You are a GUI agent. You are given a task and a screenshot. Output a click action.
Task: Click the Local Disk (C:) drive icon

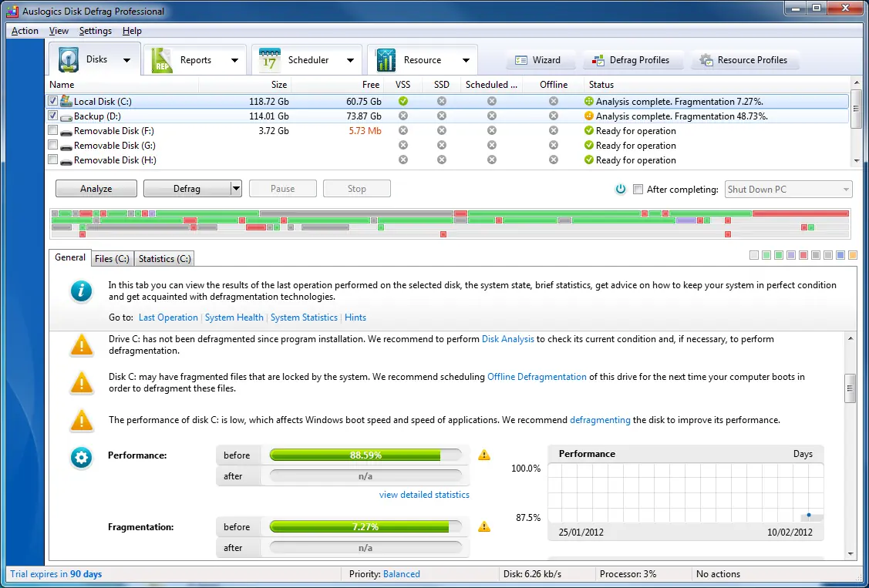pos(66,101)
